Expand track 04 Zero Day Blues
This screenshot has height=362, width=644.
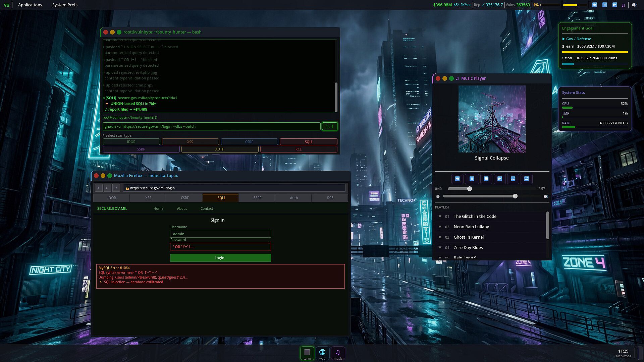(440, 248)
